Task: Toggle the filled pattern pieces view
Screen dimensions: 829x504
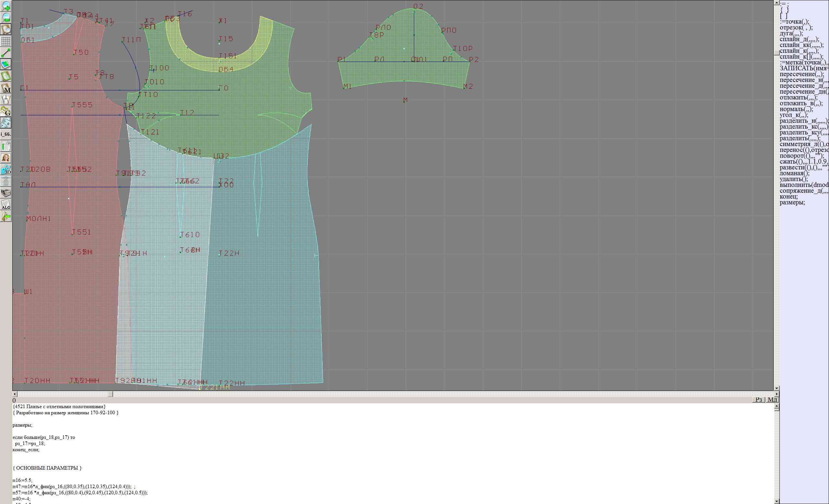Action: coord(6,64)
